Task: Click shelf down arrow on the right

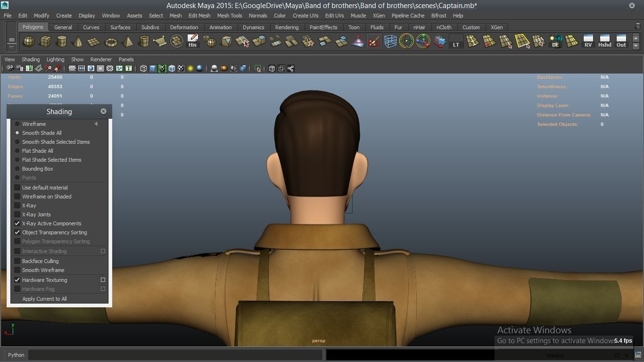Action: pyautogui.click(x=636, y=46)
